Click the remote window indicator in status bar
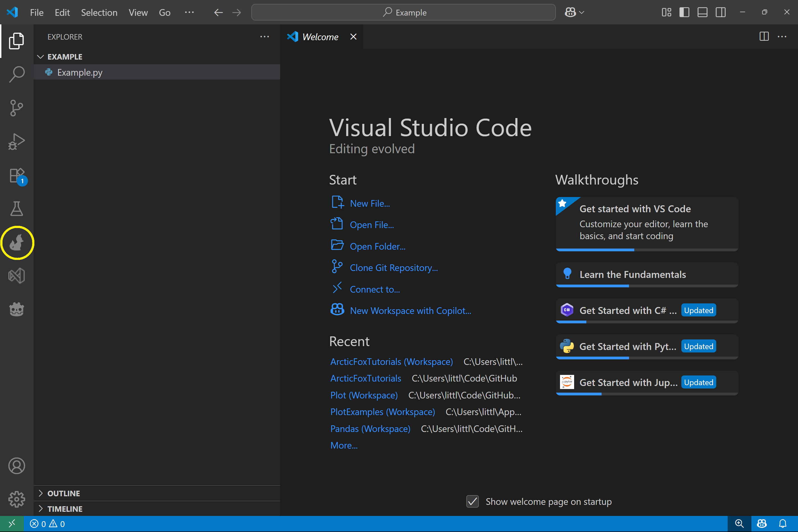The height and width of the screenshot is (532, 798). click(x=12, y=524)
